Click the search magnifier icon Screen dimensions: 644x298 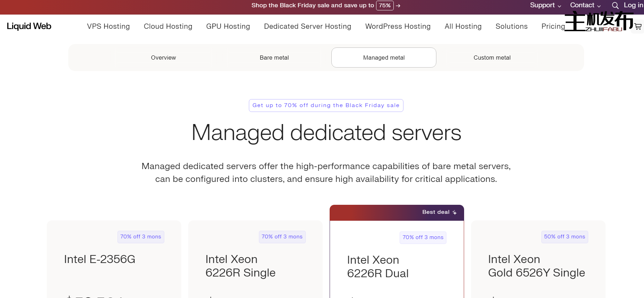[615, 6]
